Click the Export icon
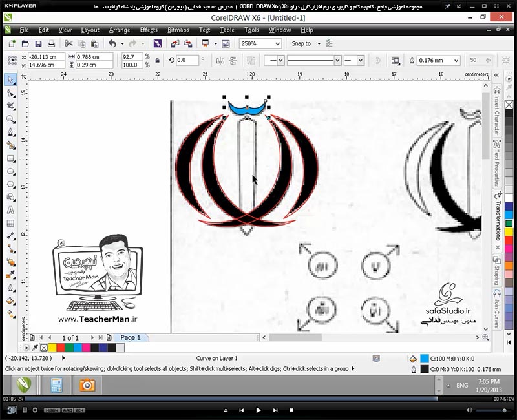517x420 pixels. [x=188, y=43]
